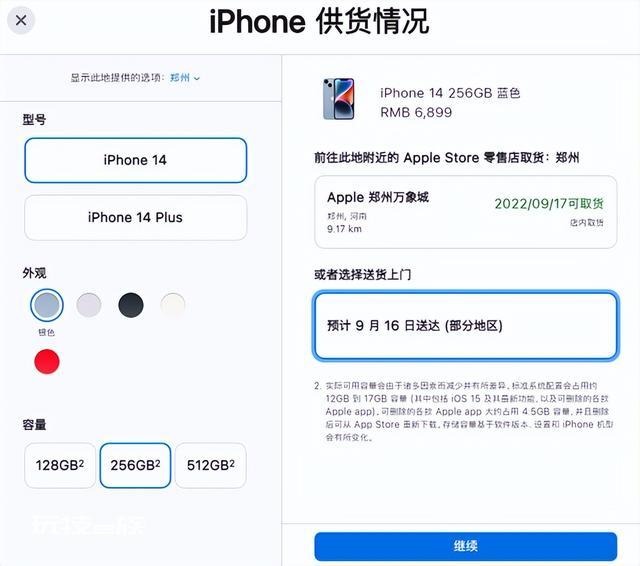Select 512GB storage capacity
Image resolution: width=640 pixels, height=566 pixels.
[x=211, y=465]
